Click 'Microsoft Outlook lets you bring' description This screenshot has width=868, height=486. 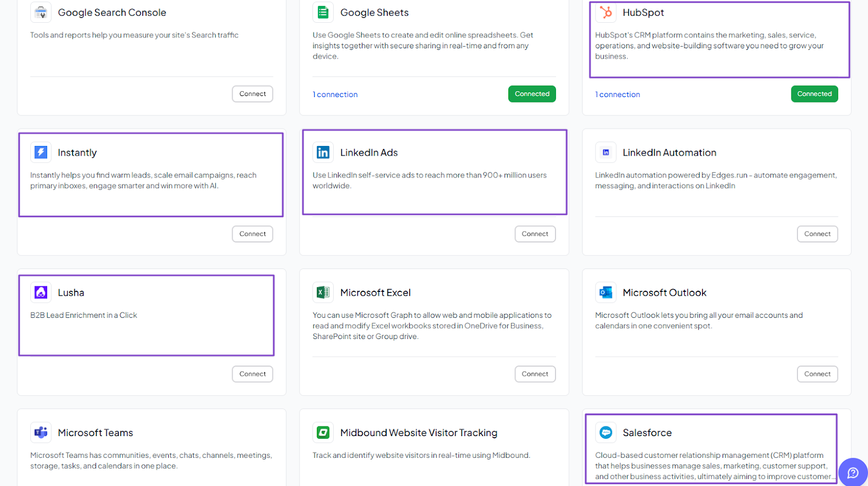[699, 320]
